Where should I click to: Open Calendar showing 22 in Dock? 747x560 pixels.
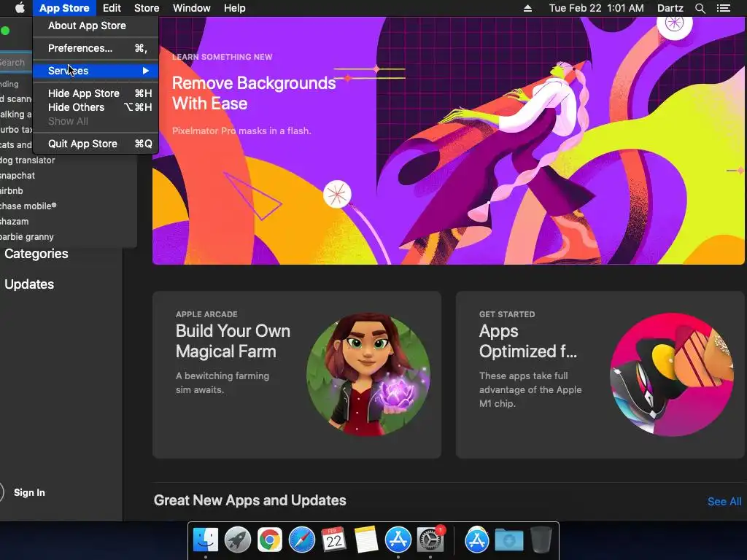click(333, 540)
